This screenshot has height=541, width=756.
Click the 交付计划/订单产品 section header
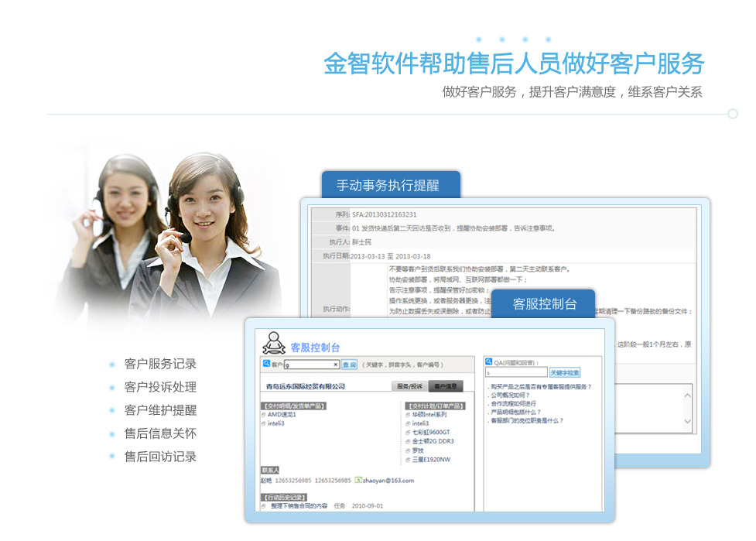[435, 406]
